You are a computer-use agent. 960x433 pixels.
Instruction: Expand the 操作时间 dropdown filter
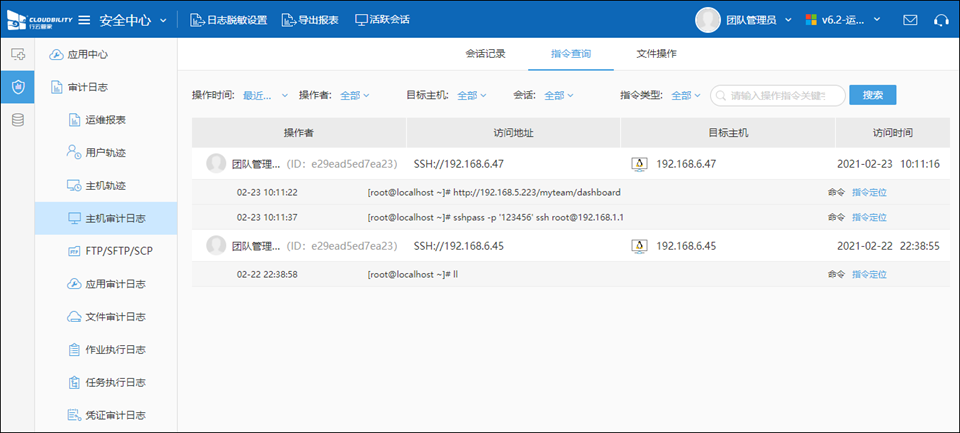pos(265,96)
